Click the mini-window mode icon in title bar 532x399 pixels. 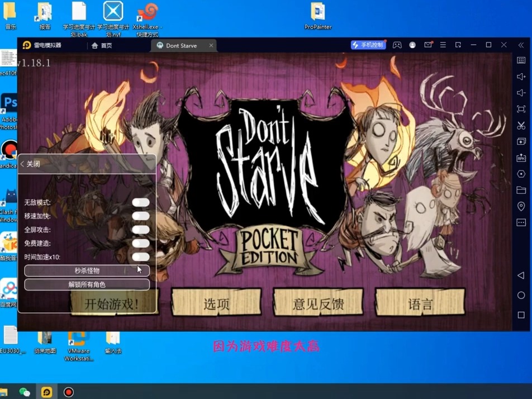[458, 45]
